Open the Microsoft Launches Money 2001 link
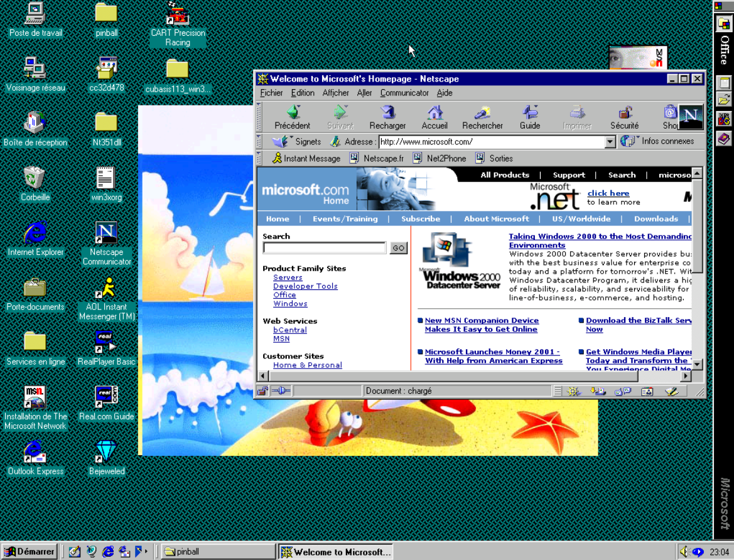 (494, 357)
